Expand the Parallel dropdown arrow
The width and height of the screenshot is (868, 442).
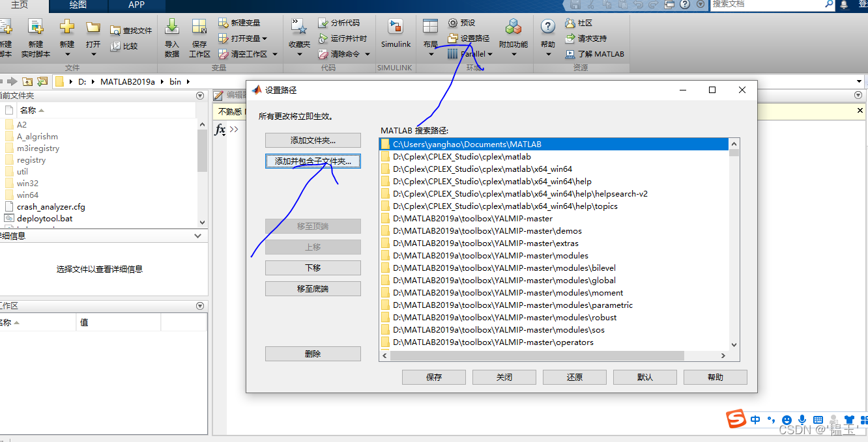[490, 54]
